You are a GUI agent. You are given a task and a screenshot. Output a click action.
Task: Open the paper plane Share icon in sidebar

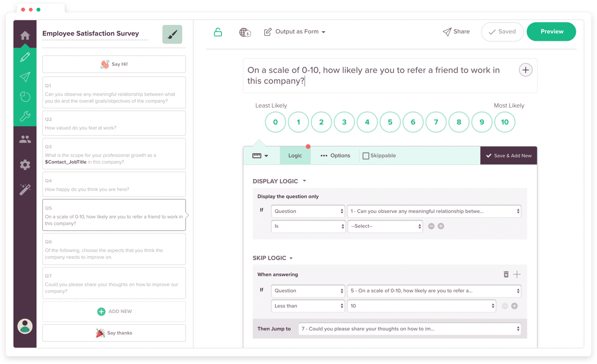click(25, 77)
